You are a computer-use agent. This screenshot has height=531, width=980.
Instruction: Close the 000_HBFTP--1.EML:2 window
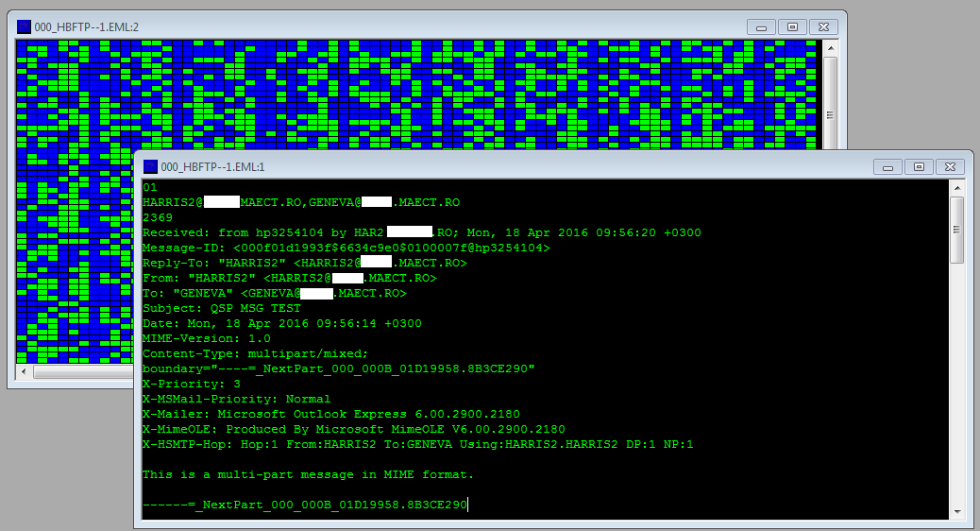[823, 26]
